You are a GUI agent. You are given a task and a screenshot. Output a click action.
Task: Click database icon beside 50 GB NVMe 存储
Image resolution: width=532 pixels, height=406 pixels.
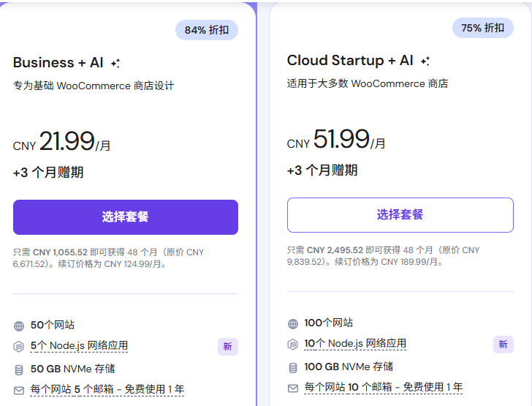[x=19, y=370]
